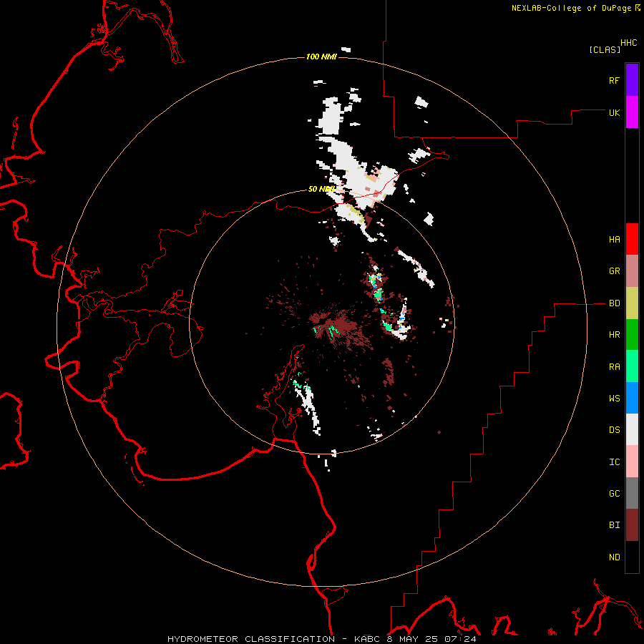Click the 100 NMI range ring label
Image resolution: width=644 pixels, height=644 pixels.
321,57
